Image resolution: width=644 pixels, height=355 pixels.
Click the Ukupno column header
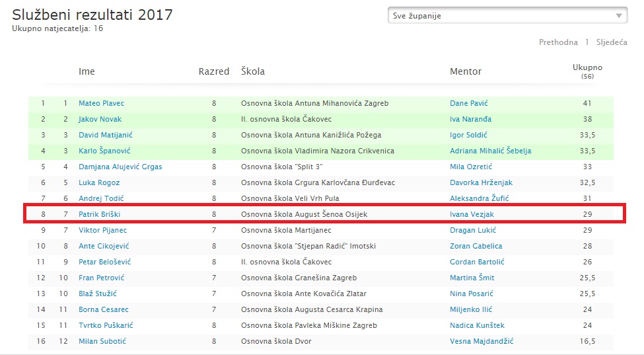pos(587,71)
